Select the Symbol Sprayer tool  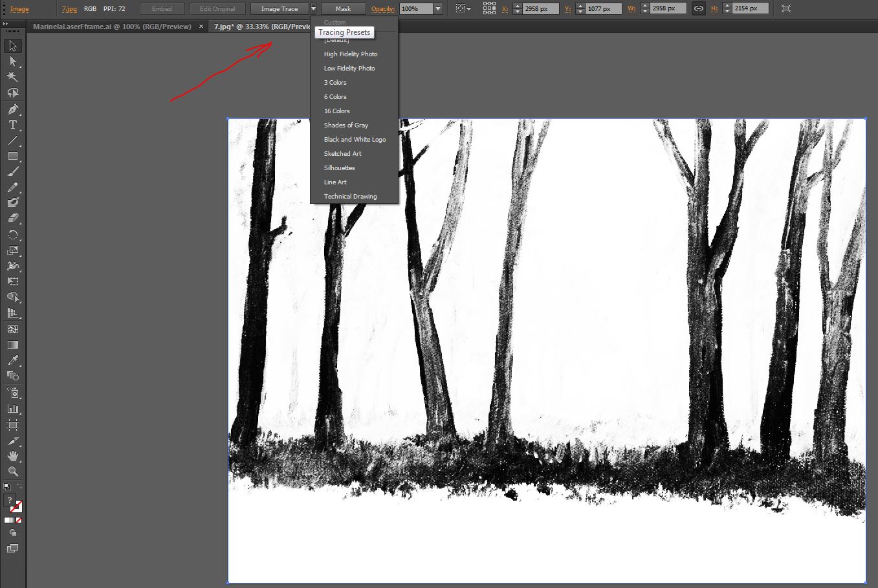pos(13,393)
